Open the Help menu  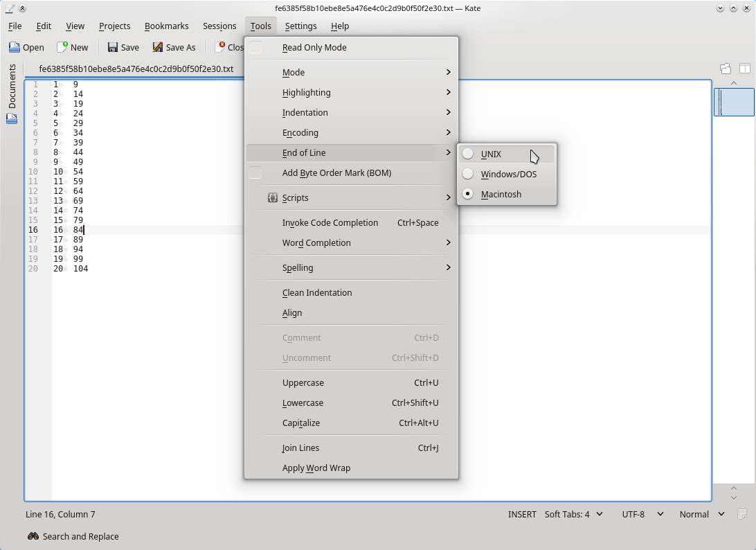(340, 26)
